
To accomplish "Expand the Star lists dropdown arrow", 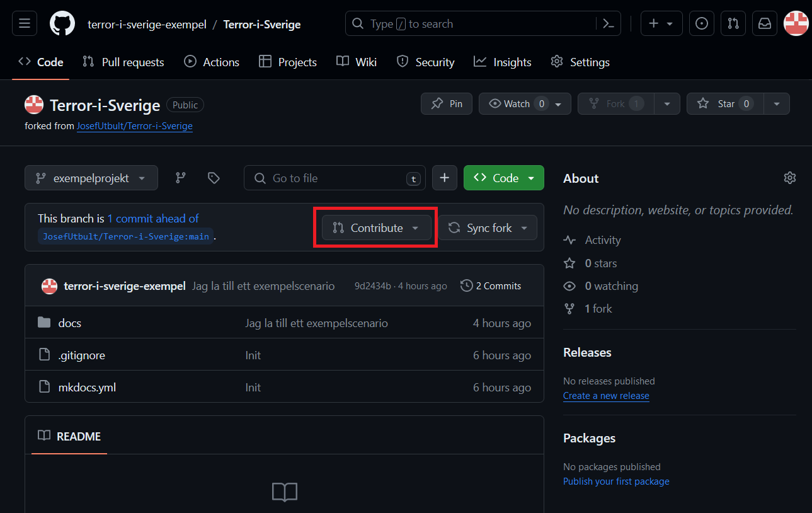I will click(x=777, y=104).
